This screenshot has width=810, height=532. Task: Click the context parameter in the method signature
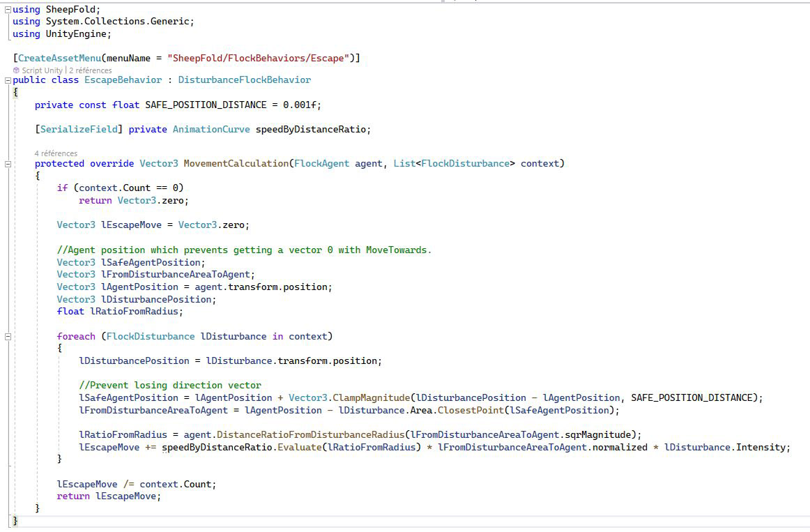(540, 164)
